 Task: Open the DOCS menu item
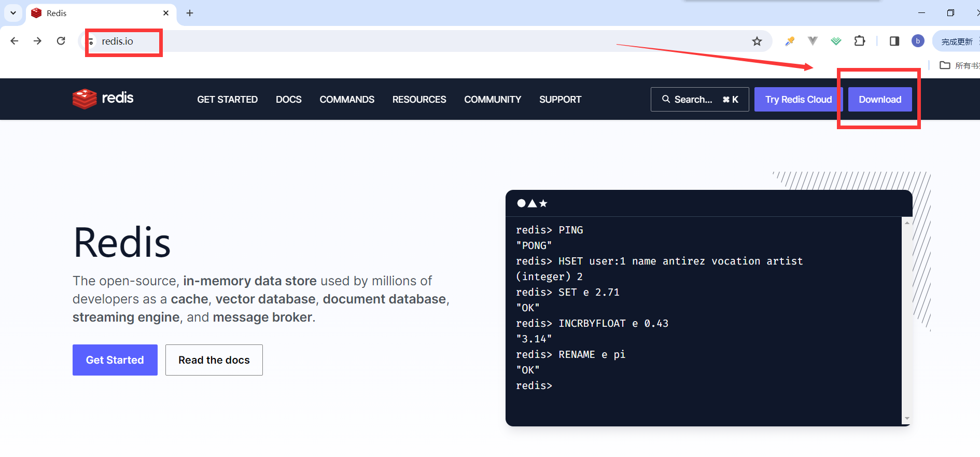coord(289,99)
